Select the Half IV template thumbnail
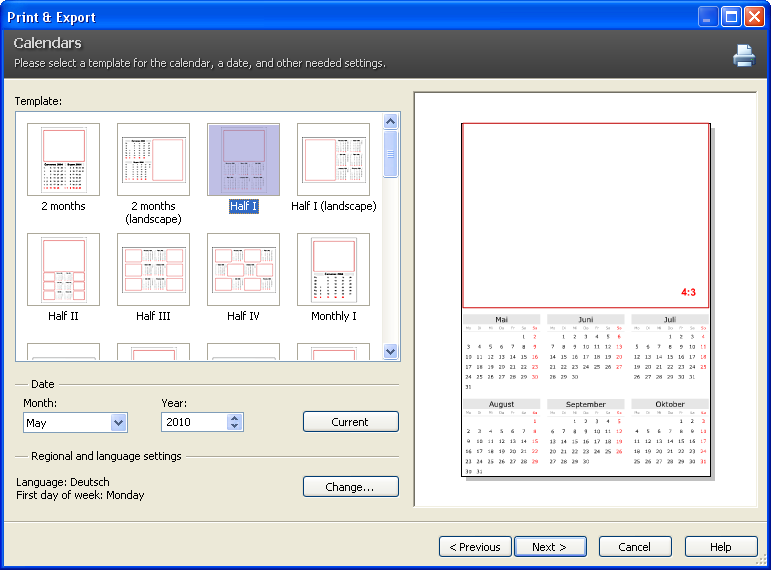 point(243,270)
